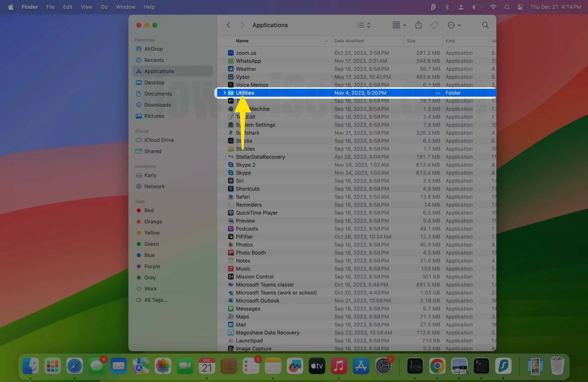Select the 'Launchpad' row

click(x=356, y=341)
